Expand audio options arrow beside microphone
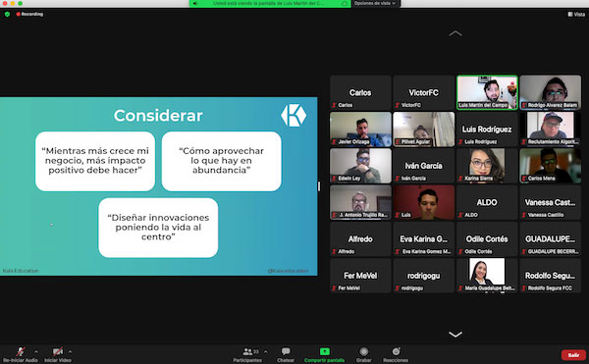 pyautogui.click(x=36, y=351)
